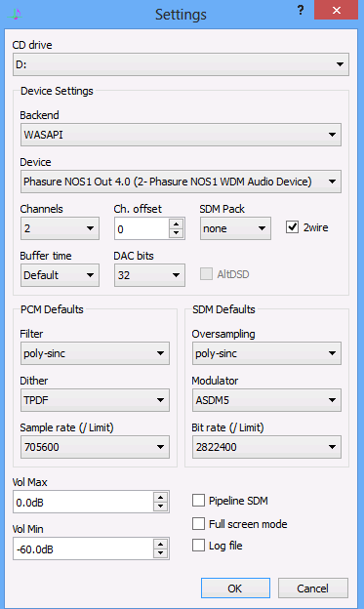
Task: Click the disabled AltDSD checkbox
Action: pyautogui.click(x=206, y=274)
